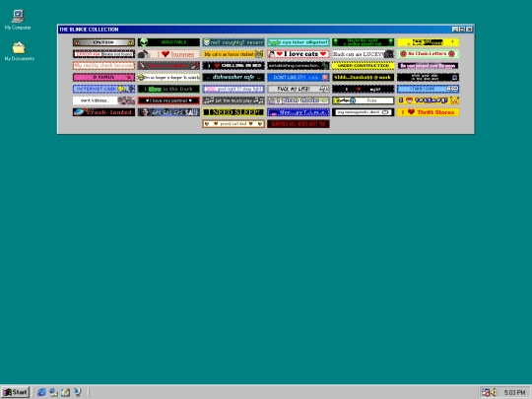Select the "DON'T LIKE IT?! >>>" blinkie
Viewport: 532px width, 399px height.
pyautogui.click(x=299, y=78)
